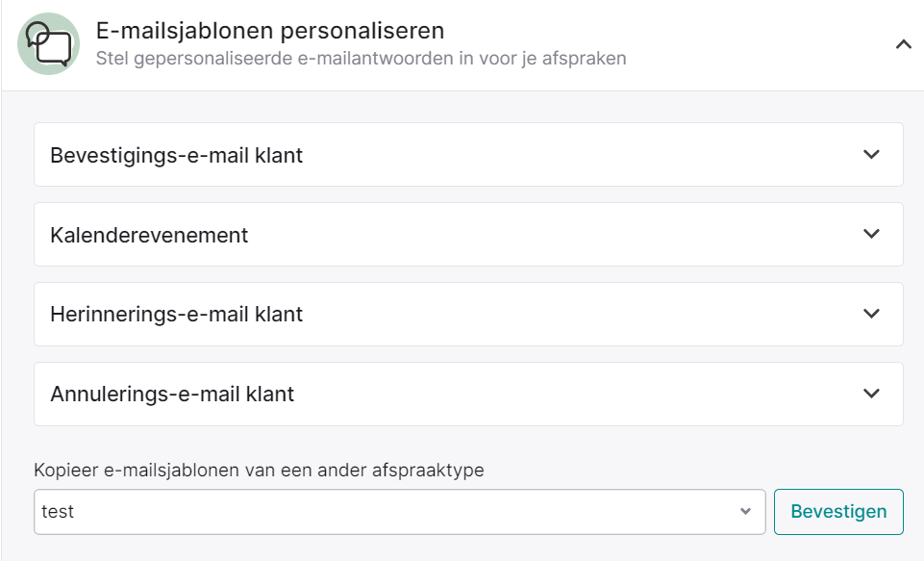924x561 pixels.
Task: Click the subtitle about gepersonaliseerde e-mailantwoorden
Action: tap(361, 59)
